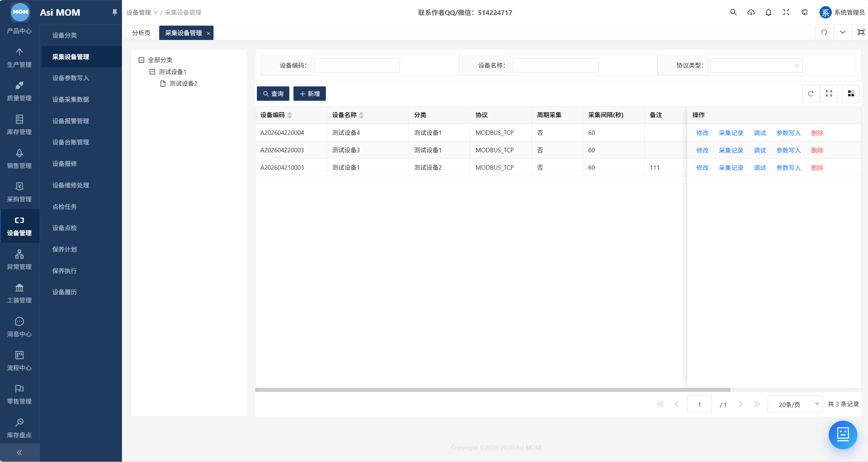Toggle fullscreen mode icon in header

tap(786, 12)
